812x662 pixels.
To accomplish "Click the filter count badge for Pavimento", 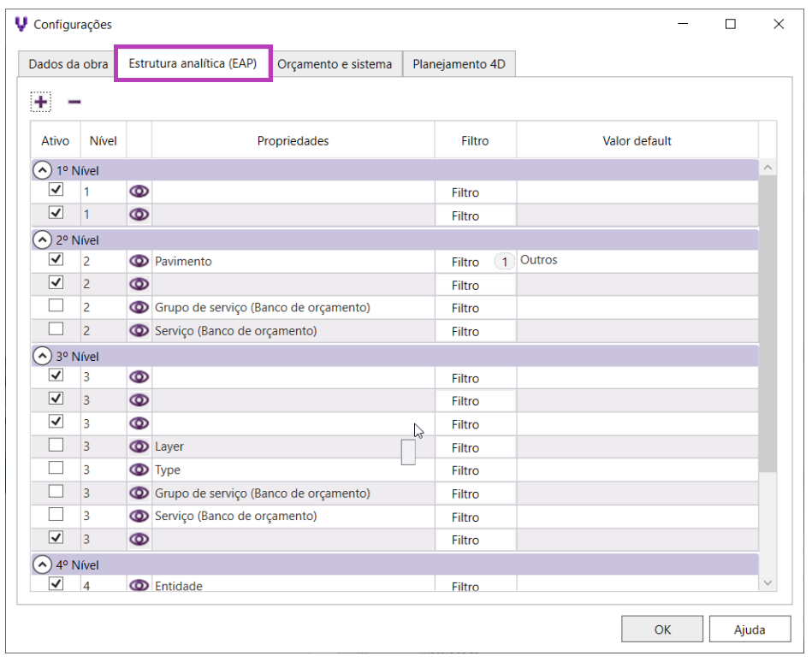I will [504, 262].
